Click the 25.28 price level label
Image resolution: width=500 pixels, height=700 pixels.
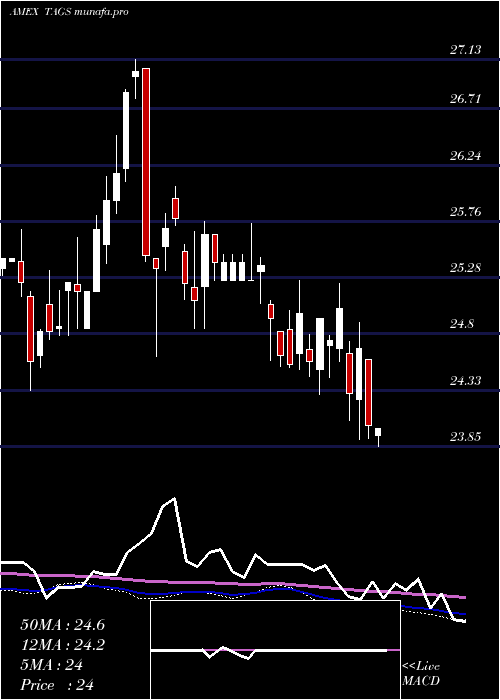tap(466, 268)
